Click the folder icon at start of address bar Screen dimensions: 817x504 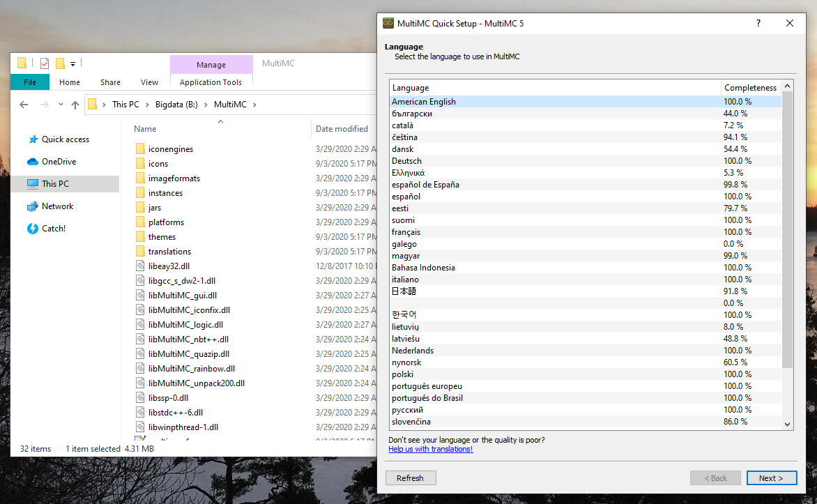pos(92,105)
